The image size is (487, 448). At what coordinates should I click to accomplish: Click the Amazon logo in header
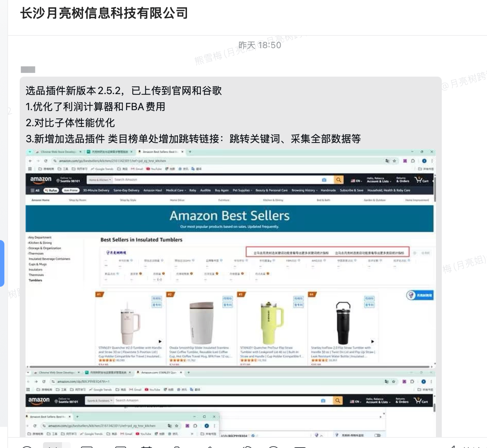[x=41, y=179]
